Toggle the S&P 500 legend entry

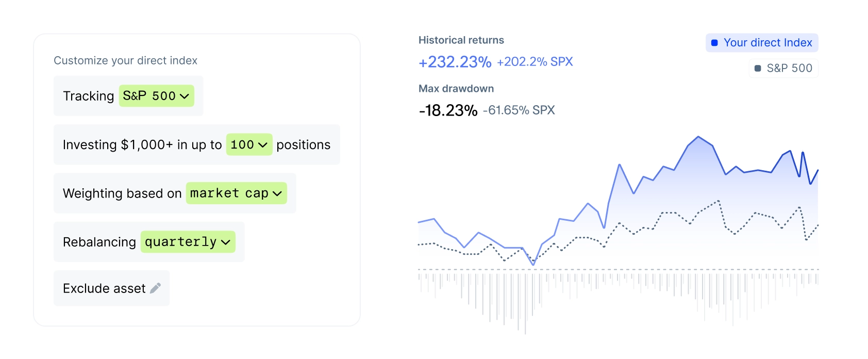coord(782,68)
